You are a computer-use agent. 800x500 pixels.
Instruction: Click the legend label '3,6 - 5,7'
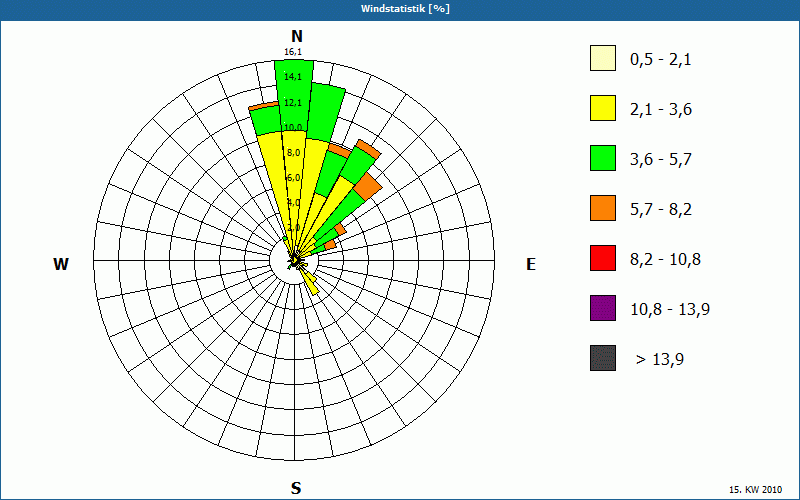coord(661,160)
